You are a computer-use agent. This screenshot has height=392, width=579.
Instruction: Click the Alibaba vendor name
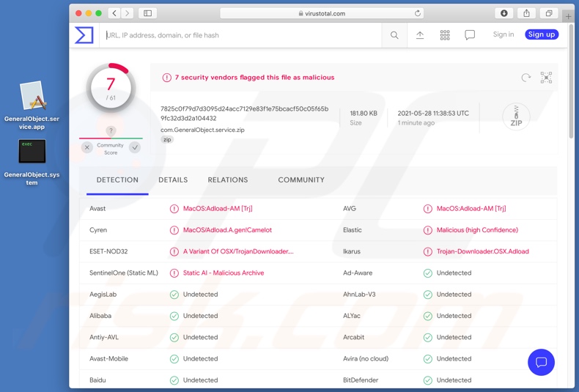click(100, 316)
